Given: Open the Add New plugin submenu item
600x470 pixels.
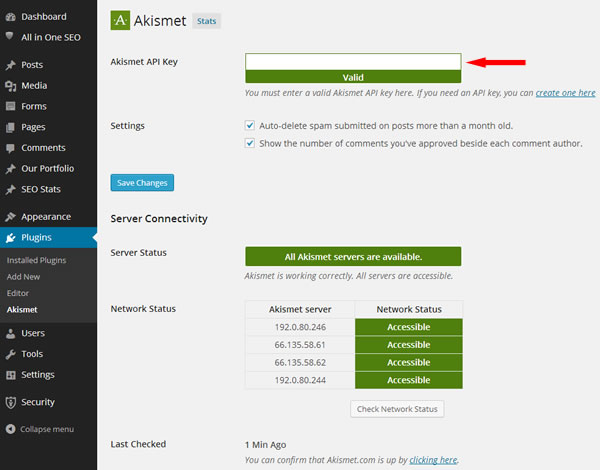Looking at the screenshot, I should point(24,276).
